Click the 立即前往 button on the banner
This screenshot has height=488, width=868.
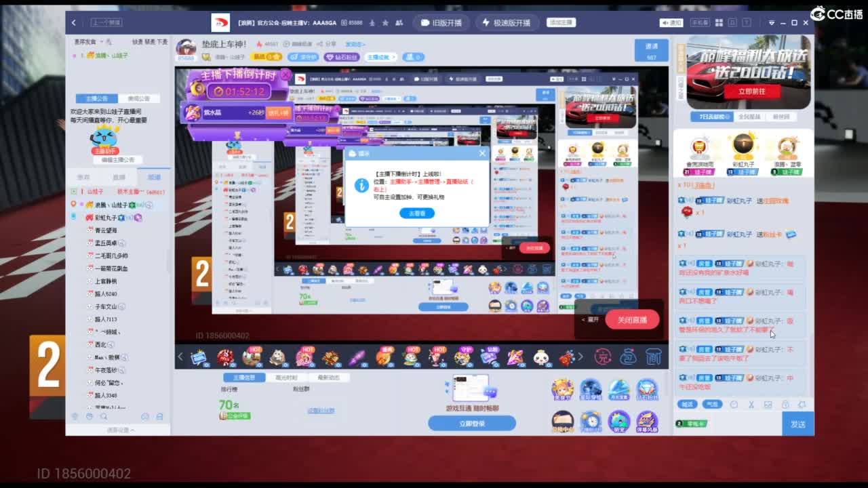pyautogui.click(x=751, y=91)
